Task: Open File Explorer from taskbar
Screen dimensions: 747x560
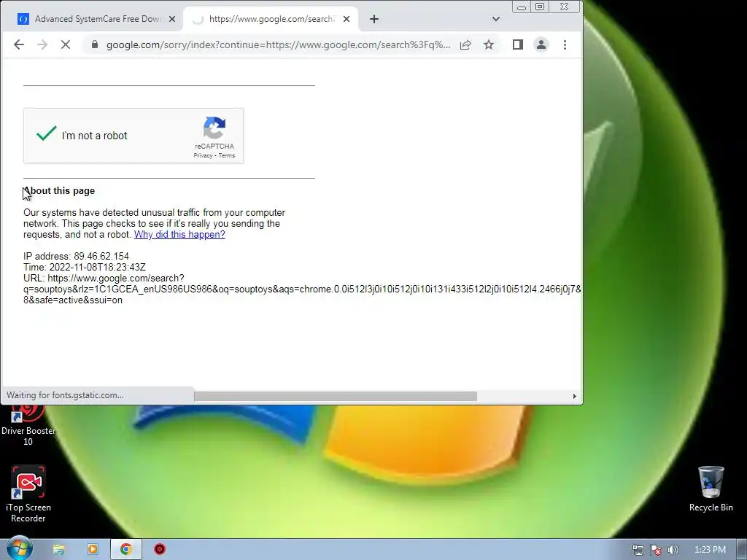Action: point(58,550)
